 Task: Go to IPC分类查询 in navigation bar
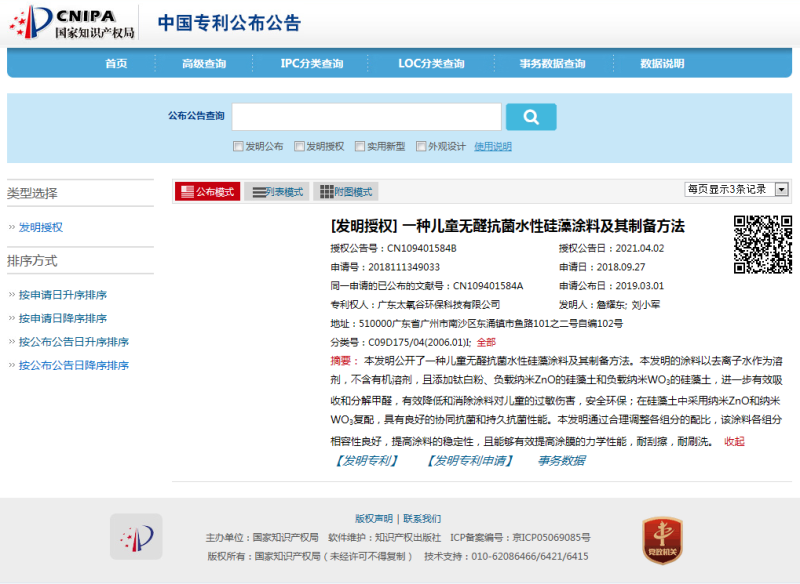click(x=312, y=64)
